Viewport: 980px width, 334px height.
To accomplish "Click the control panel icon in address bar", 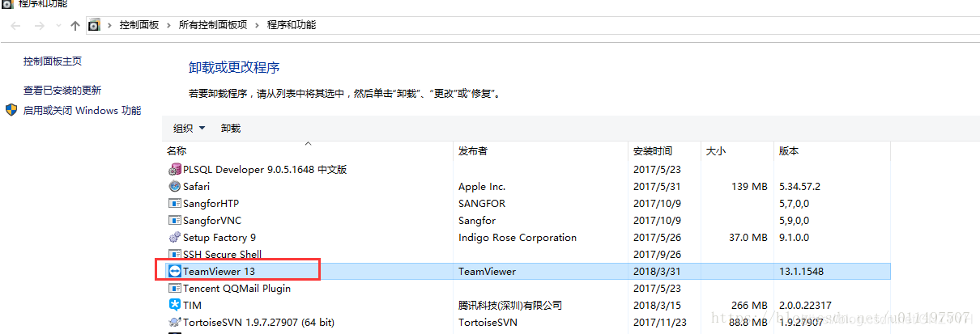I will click(93, 25).
